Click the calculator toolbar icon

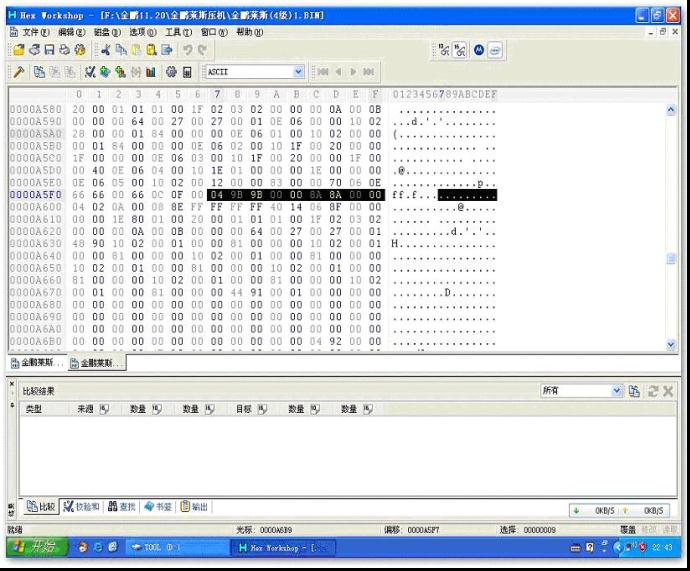coord(187,72)
